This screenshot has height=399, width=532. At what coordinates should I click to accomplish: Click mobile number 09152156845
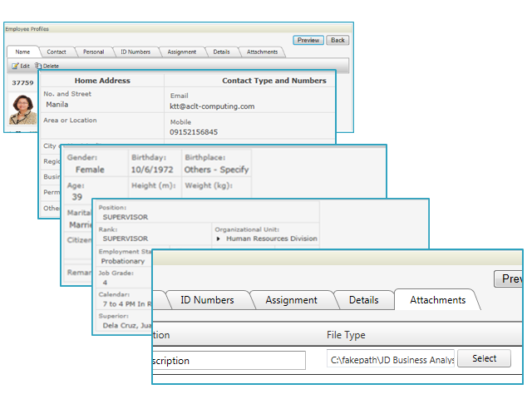(x=194, y=132)
